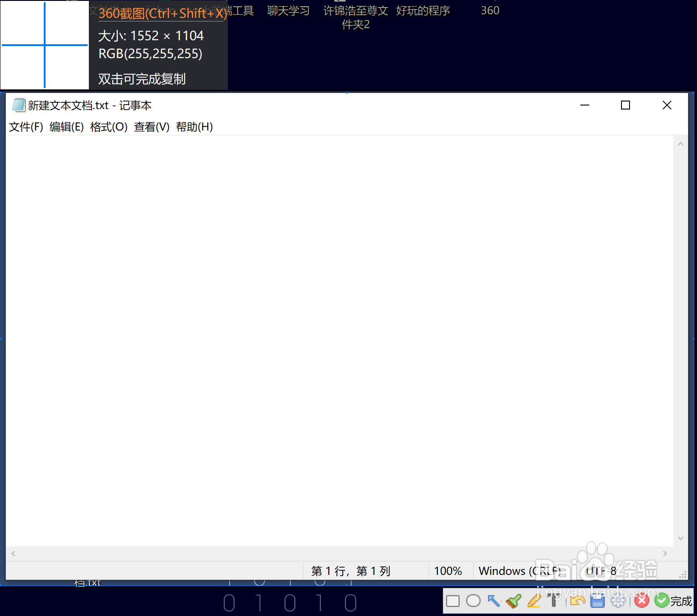Click the horizontal scrollbar left arrow
This screenshot has height=616, width=697.
[13, 553]
